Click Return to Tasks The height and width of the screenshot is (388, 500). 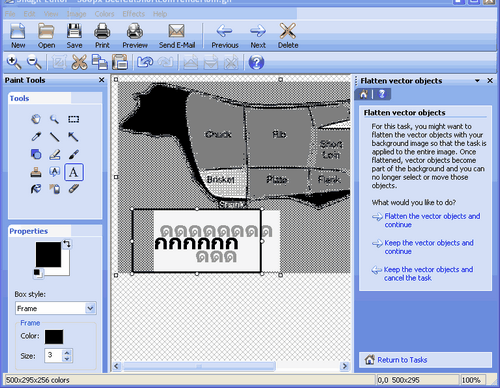point(402,360)
